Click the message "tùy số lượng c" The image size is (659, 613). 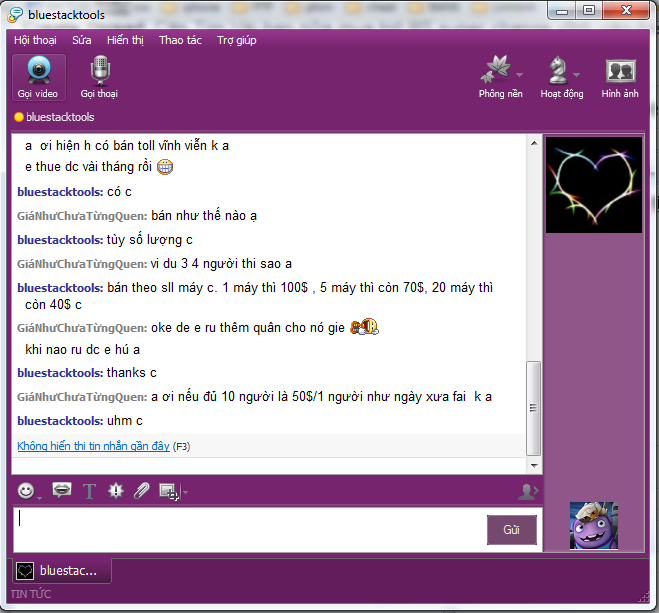click(x=150, y=240)
